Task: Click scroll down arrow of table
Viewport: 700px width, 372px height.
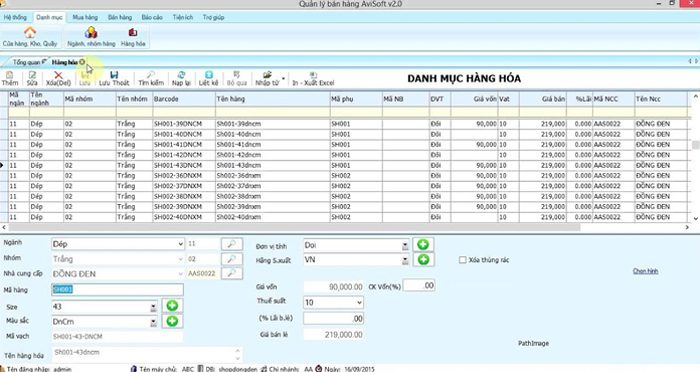Action: pyautogui.click(x=696, y=218)
